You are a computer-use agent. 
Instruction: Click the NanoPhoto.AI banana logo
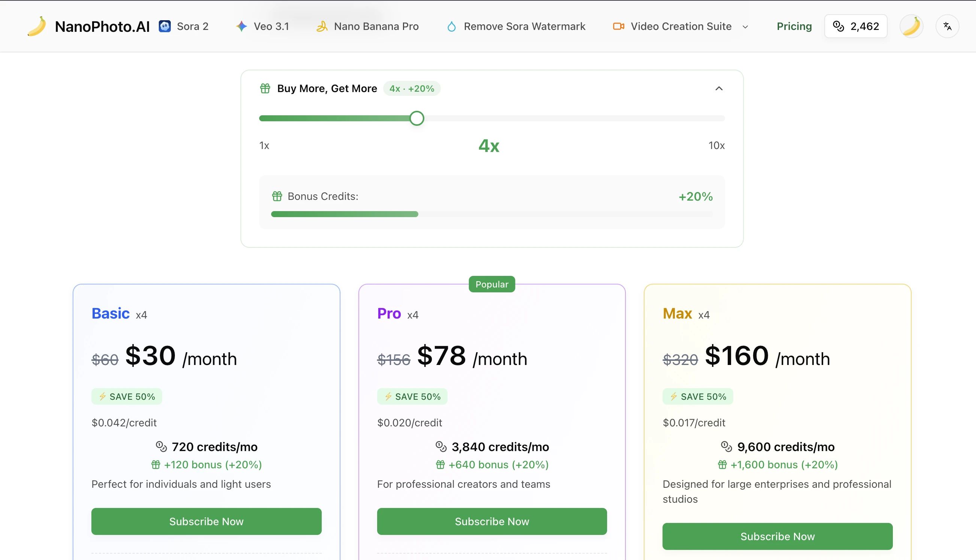pos(37,26)
